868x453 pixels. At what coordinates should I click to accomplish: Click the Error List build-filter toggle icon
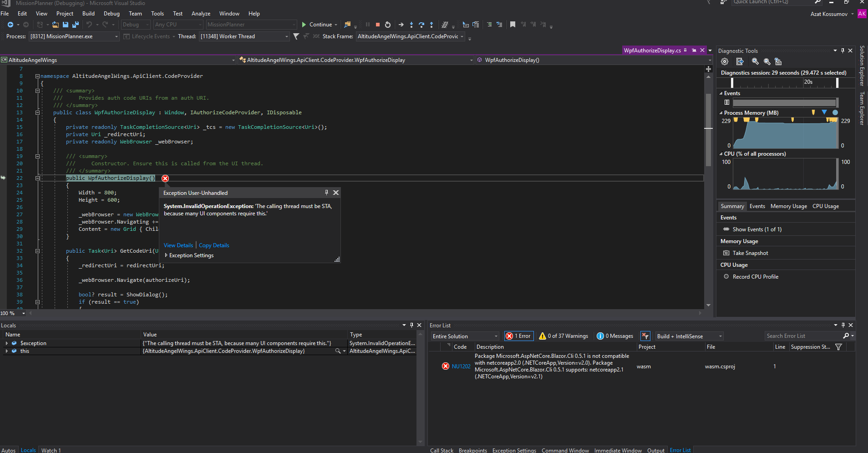tap(645, 336)
